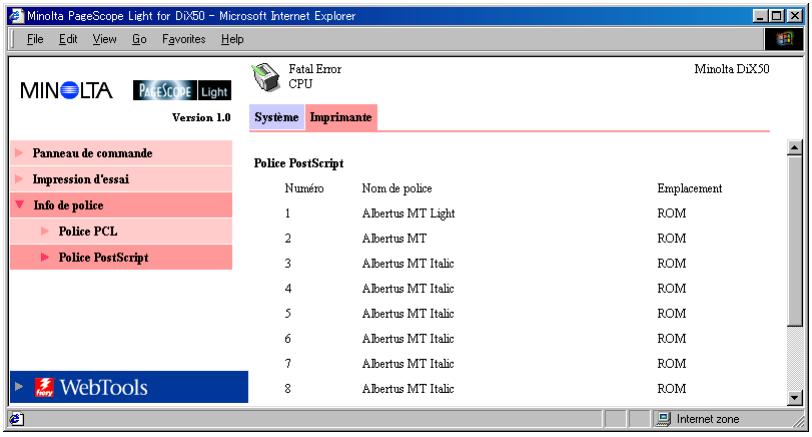Click the scrollbar down arrow
The image size is (812, 437).
click(x=794, y=398)
